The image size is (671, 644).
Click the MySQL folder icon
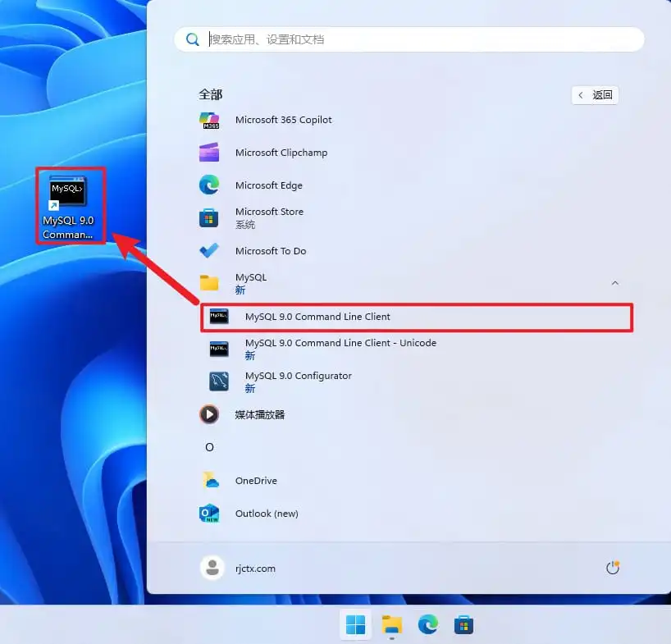[x=209, y=283]
